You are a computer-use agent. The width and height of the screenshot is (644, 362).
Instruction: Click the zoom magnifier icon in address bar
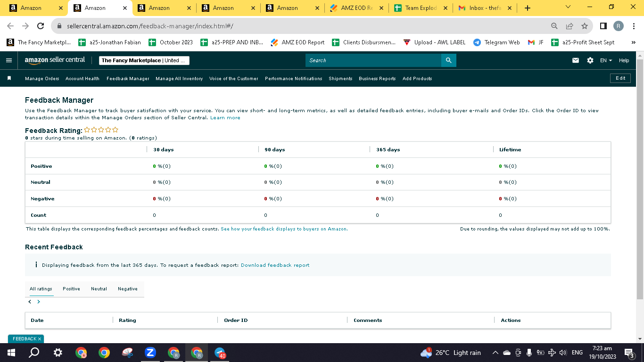(554, 26)
